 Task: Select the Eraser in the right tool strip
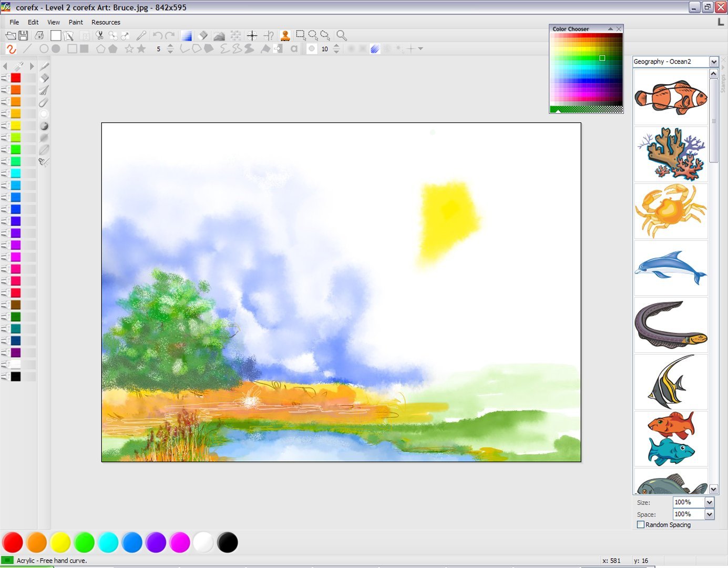click(x=45, y=77)
